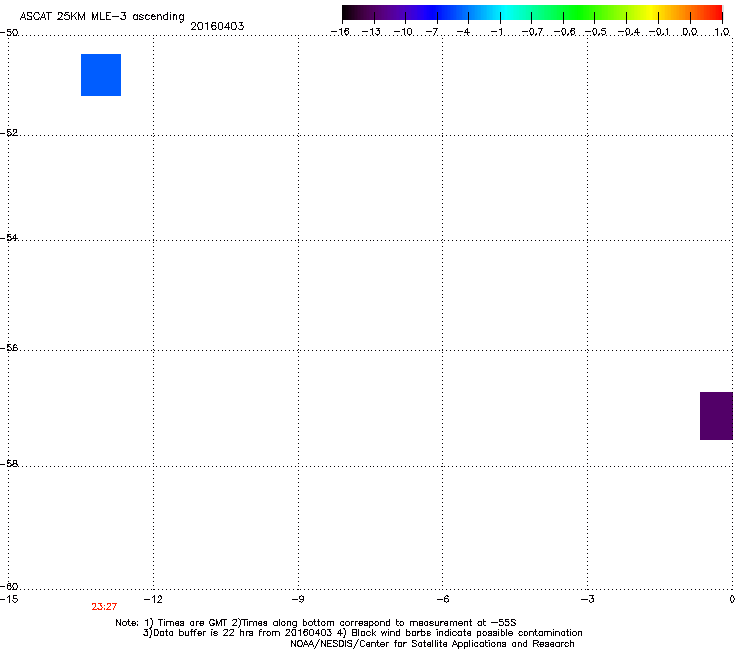The width and height of the screenshot is (740, 650).
Task: Click the -56 latitude axis label
Action: point(9,347)
